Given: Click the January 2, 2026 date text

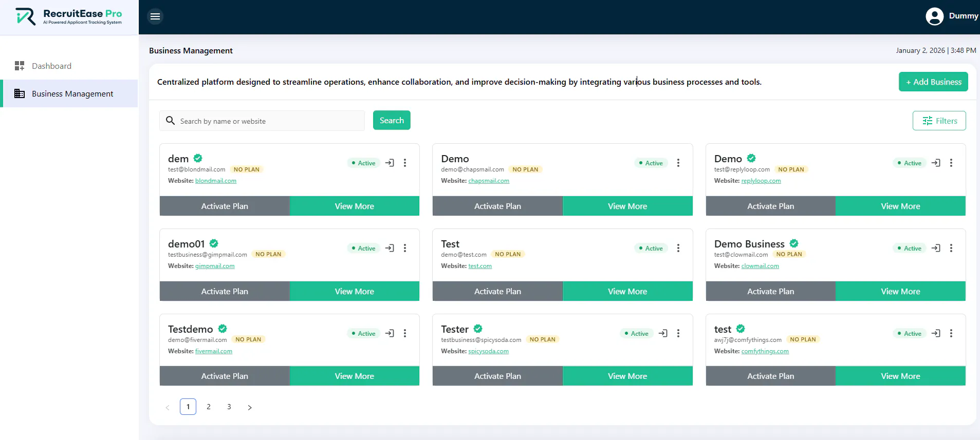Looking at the screenshot, I should 920,50.
